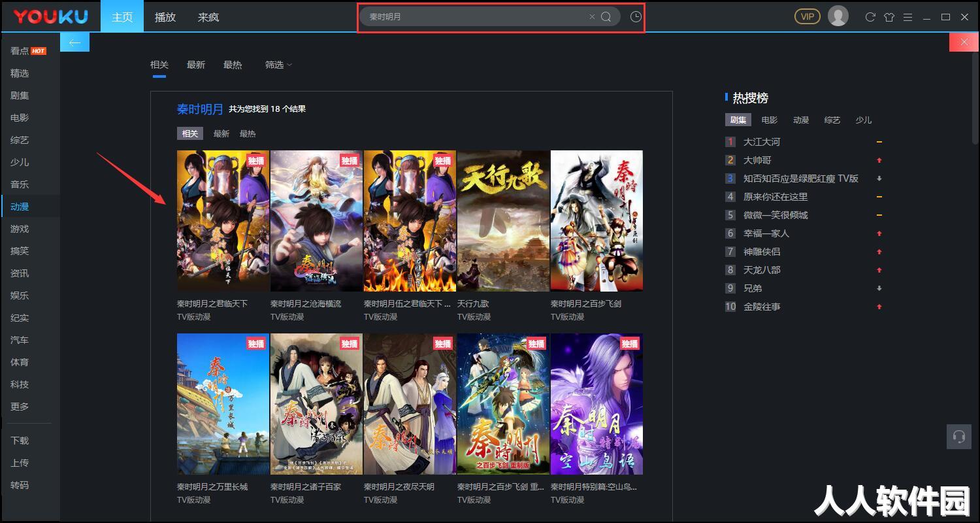Open 音乐 in sidebar
Viewport: 980px width, 523px height.
tap(20, 184)
